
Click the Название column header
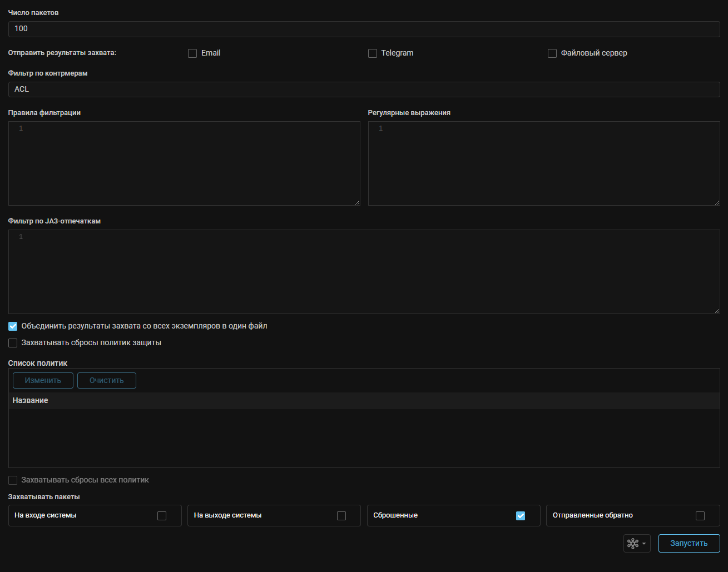pos(31,401)
